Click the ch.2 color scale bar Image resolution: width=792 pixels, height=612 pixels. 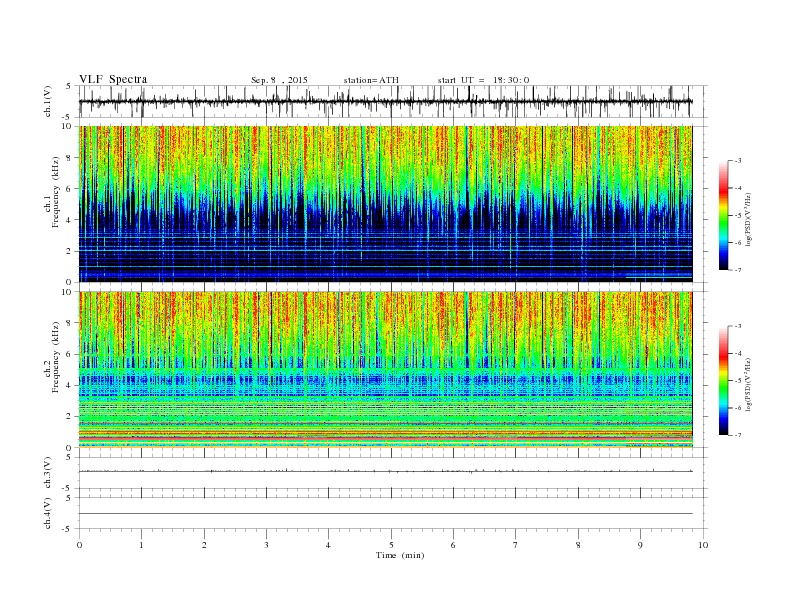[x=724, y=381]
